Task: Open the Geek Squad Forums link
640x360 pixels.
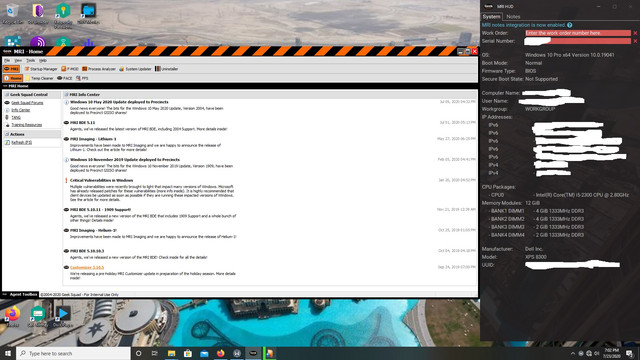Action: 27,103
